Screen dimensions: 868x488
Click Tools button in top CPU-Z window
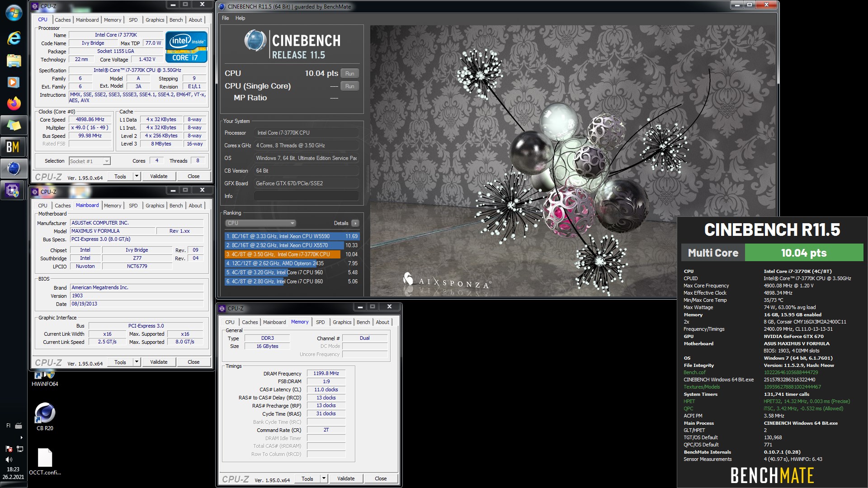[x=120, y=176]
